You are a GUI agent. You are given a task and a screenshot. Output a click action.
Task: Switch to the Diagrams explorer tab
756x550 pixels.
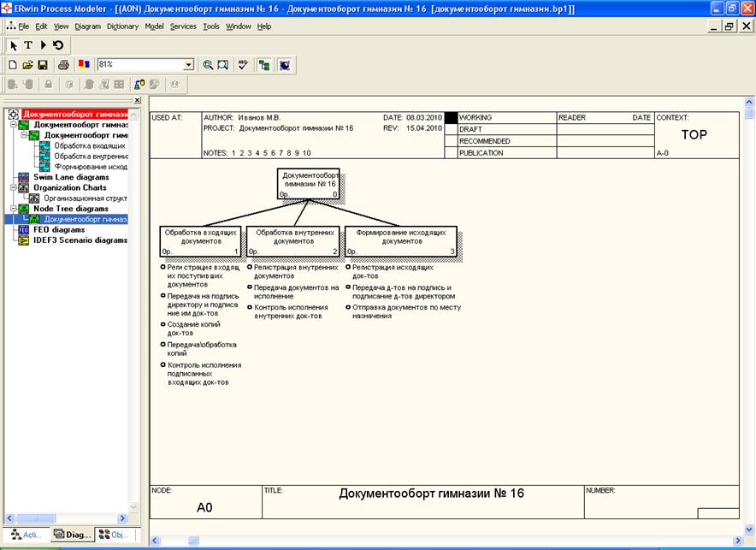tap(73, 534)
